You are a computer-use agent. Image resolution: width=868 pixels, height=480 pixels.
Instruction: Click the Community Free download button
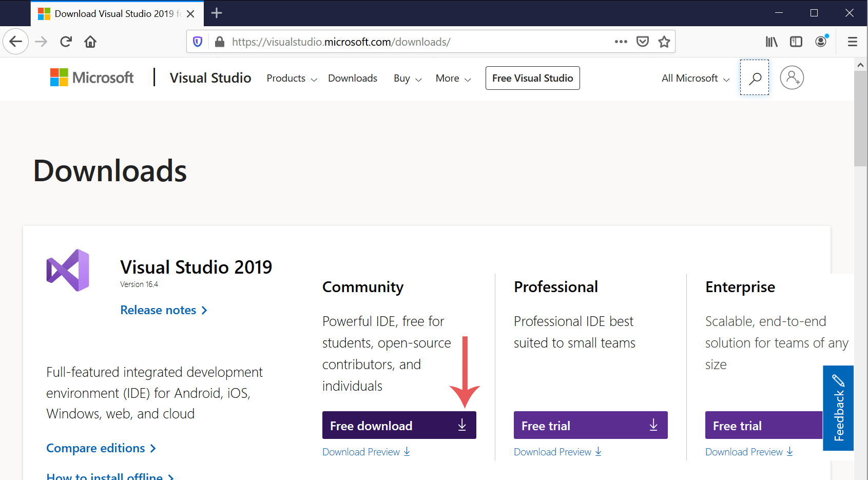pos(399,425)
